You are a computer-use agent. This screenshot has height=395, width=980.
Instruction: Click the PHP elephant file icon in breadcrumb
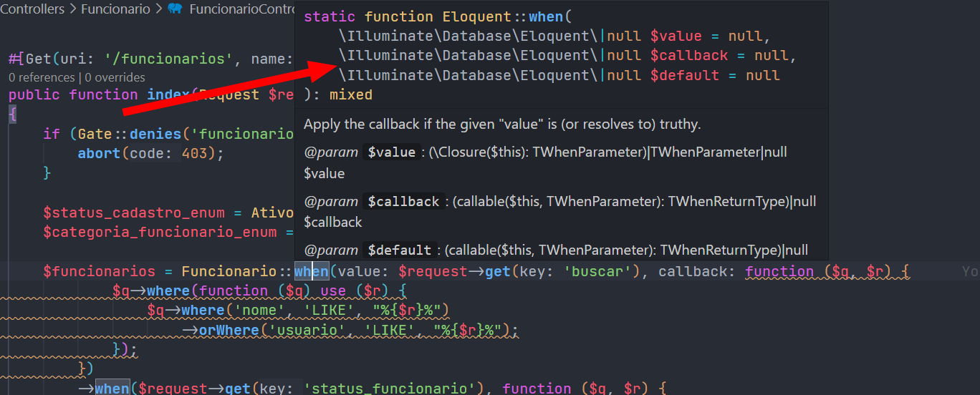point(174,9)
